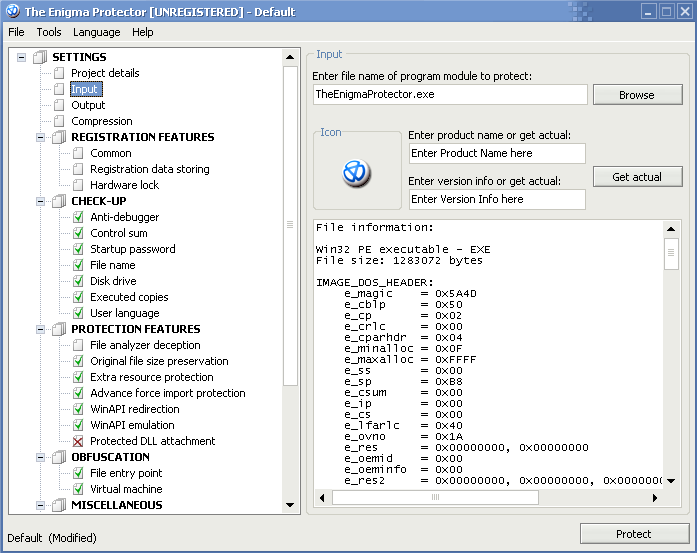Click the blue Enigma program icon preview
This screenshot has width=697, height=553.
point(356,173)
